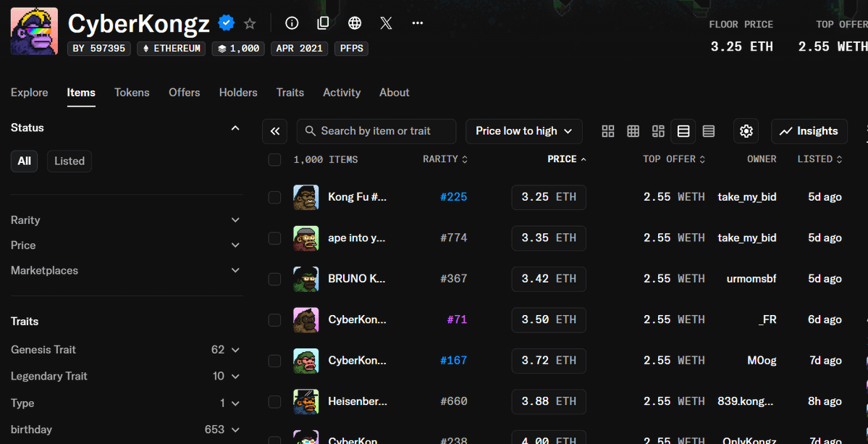Check the Heisenber... row checkbox

pos(274,402)
